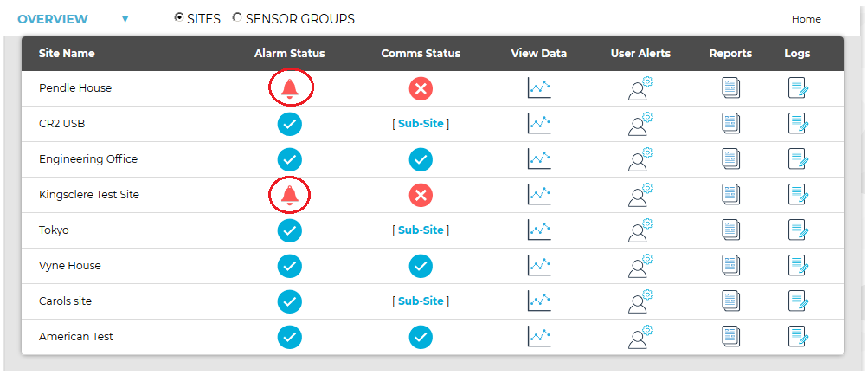
Task: Click Kingsclere Test Site alarm bell
Action: tap(290, 195)
